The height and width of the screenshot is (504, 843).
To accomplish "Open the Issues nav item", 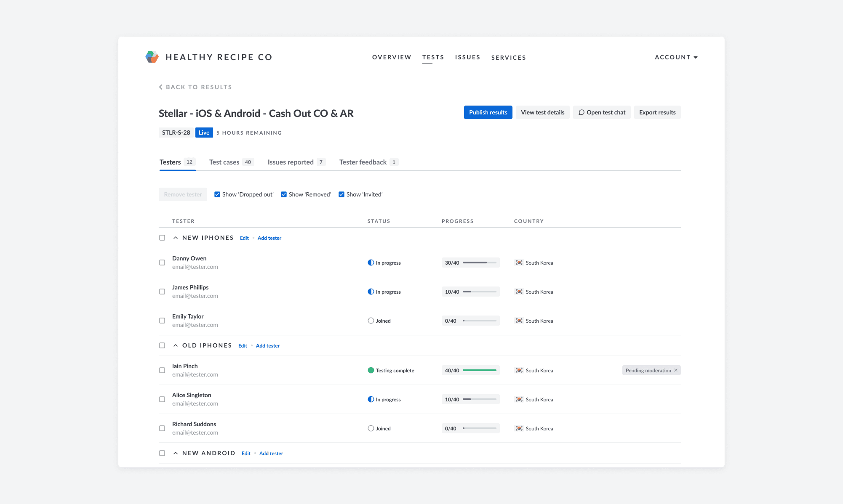I will pyautogui.click(x=467, y=57).
